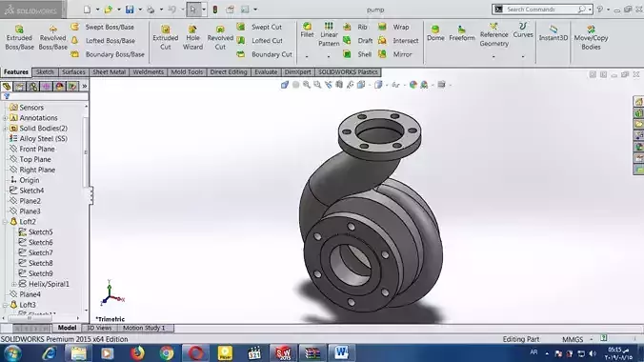Click the Rib tool
Screen dimensions: 644x362
355,27
